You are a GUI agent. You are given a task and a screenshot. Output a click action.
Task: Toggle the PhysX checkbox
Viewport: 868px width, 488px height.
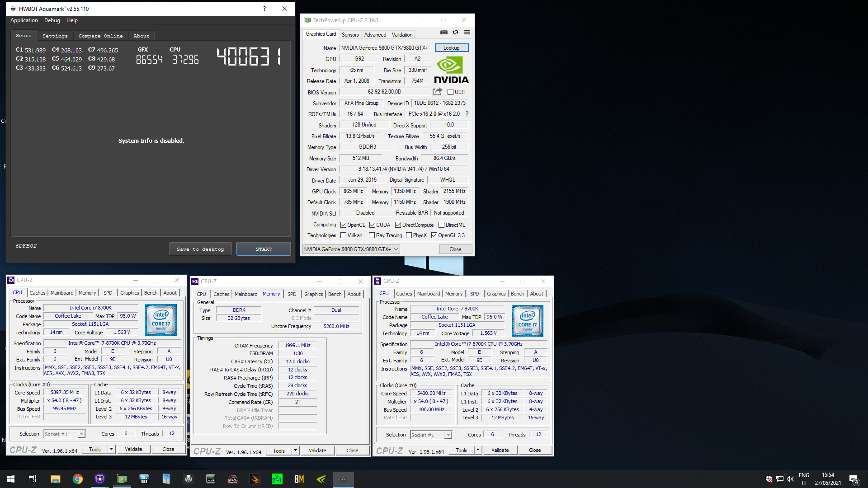(x=409, y=235)
